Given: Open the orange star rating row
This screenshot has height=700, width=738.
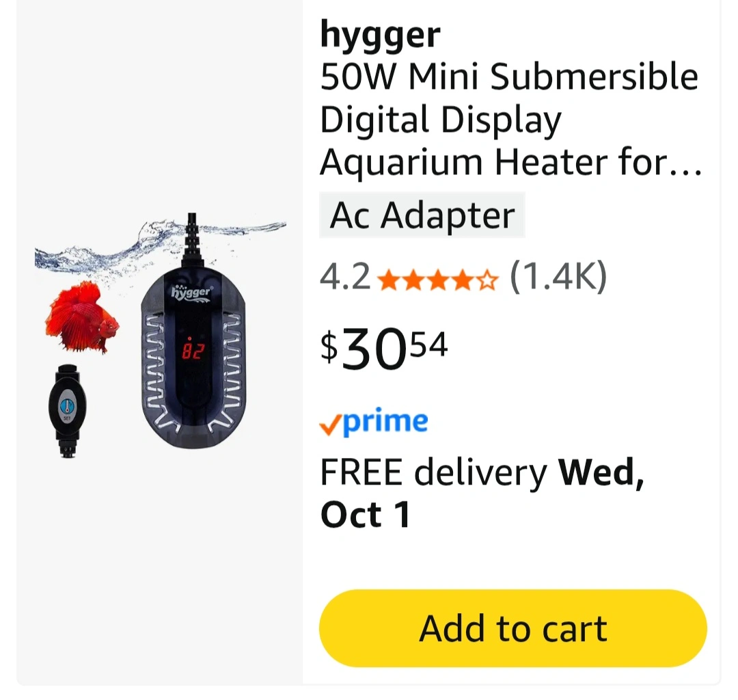Looking at the screenshot, I should coord(437,280).
